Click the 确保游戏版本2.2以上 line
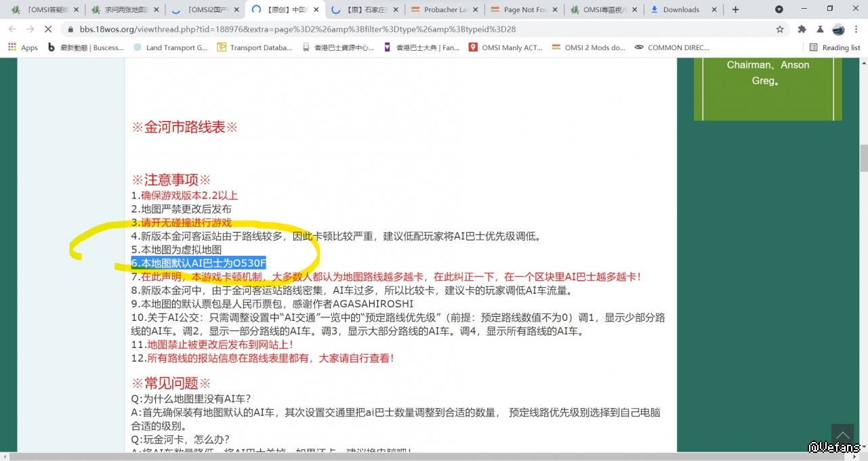The height and width of the screenshot is (461, 868). click(x=184, y=196)
